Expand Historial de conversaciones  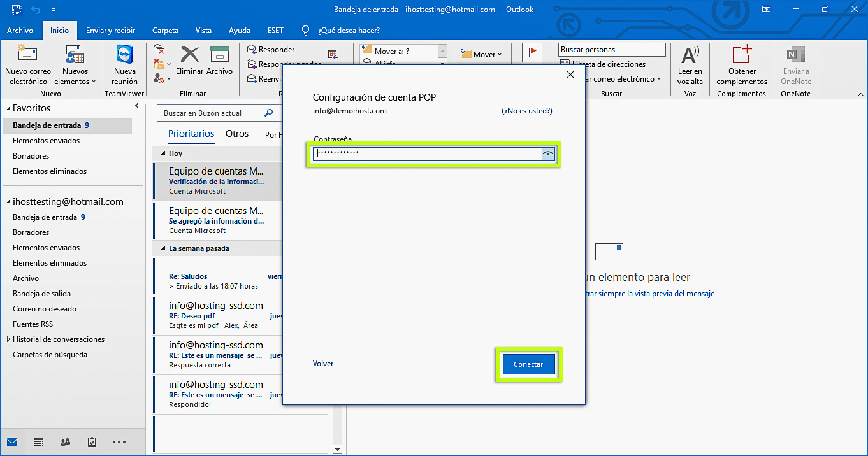click(x=8, y=339)
